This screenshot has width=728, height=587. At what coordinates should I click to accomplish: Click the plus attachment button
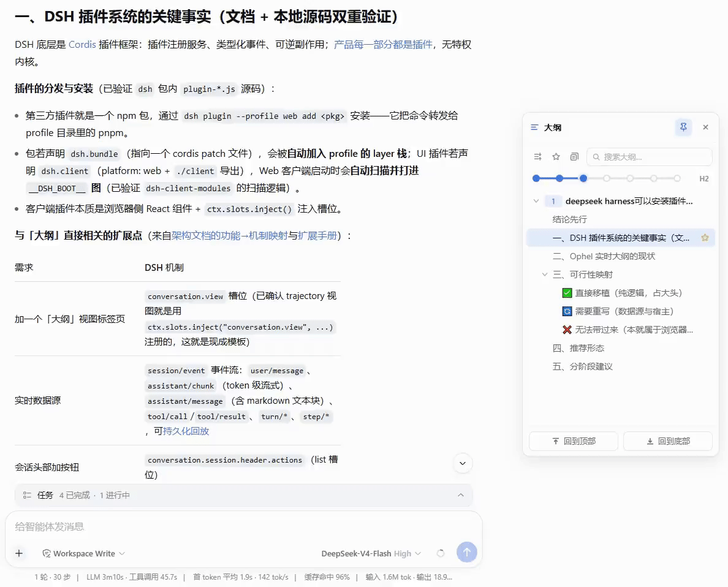coord(19,553)
